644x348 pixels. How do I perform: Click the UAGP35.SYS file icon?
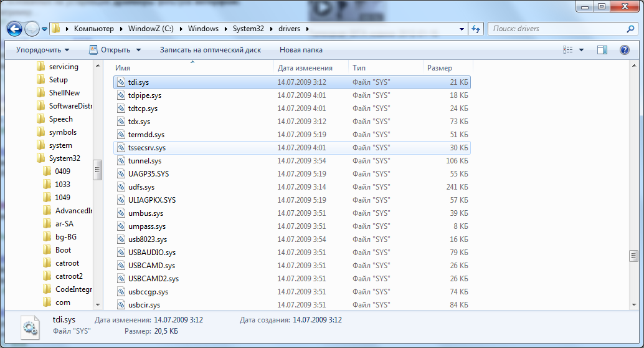coord(121,173)
